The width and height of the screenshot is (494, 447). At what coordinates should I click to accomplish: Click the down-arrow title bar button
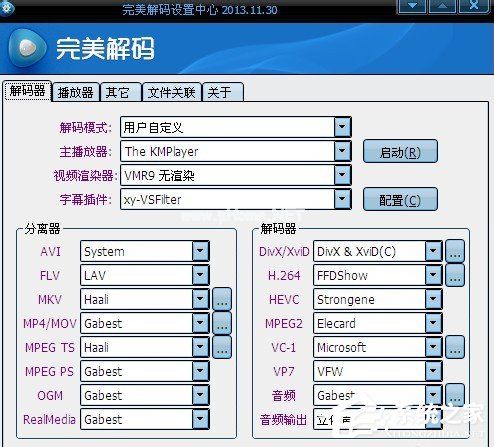[x=412, y=6]
